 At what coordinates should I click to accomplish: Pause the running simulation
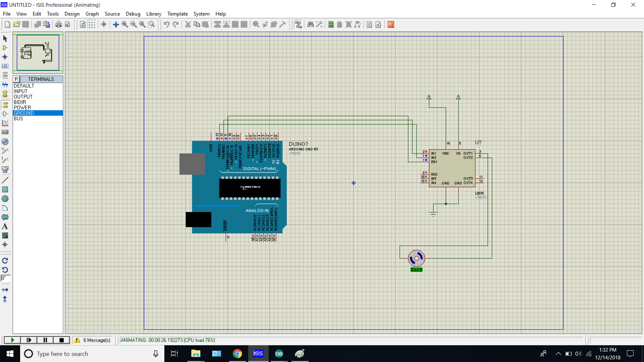click(x=45, y=340)
